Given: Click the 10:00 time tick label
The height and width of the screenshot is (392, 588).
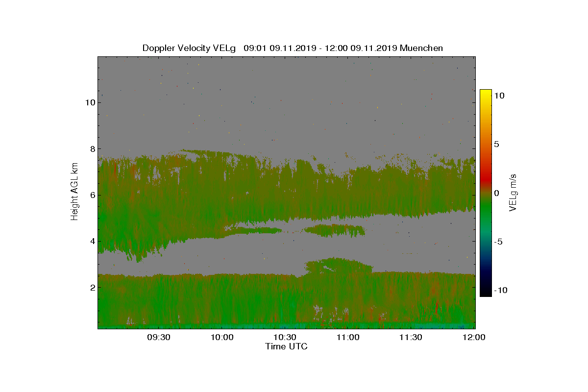Looking at the screenshot, I should tap(221, 337).
